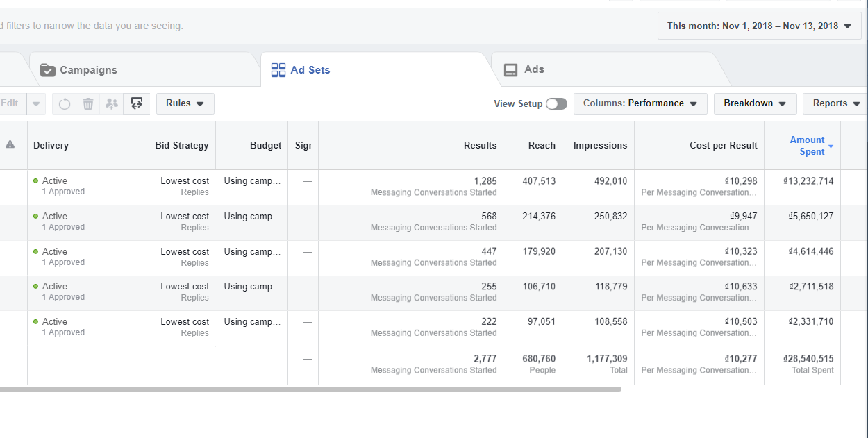The width and height of the screenshot is (868, 438).
Task: Click the Ads tab panel icon
Action: pyautogui.click(x=511, y=70)
